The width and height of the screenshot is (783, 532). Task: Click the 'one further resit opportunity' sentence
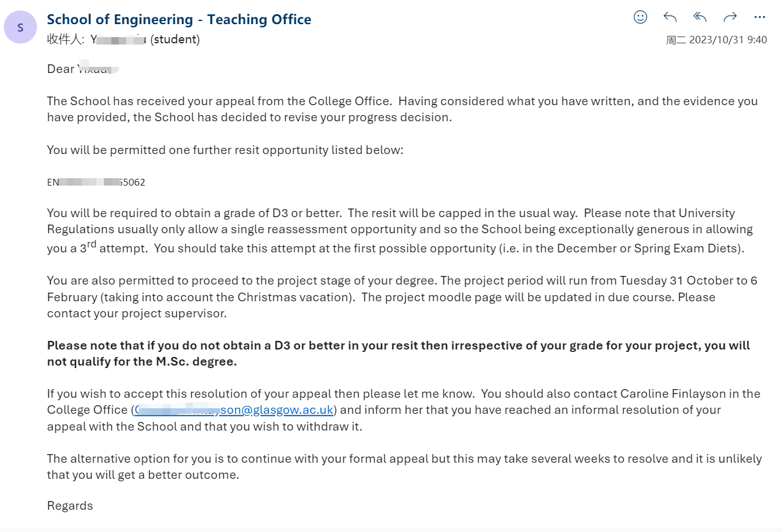(225, 150)
